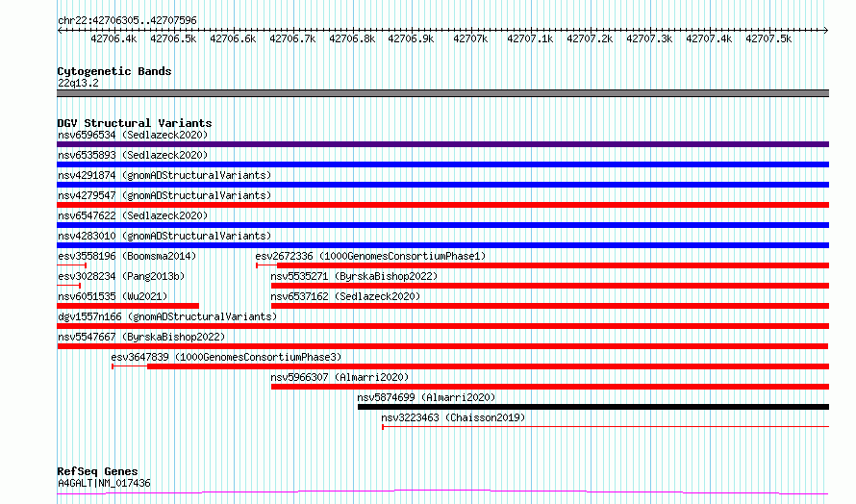This screenshot has height=504, width=856.
Task: Click the esv3028234 (Pang2013b) label
Action: pyautogui.click(x=121, y=276)
